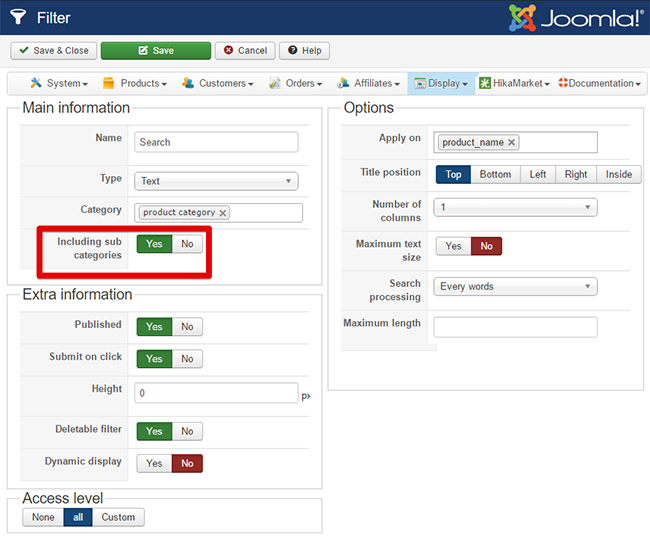Image resolution: width=650 pixels, height=540 pixels.
Task: Set access level to Custom
Action: [118, 518]
